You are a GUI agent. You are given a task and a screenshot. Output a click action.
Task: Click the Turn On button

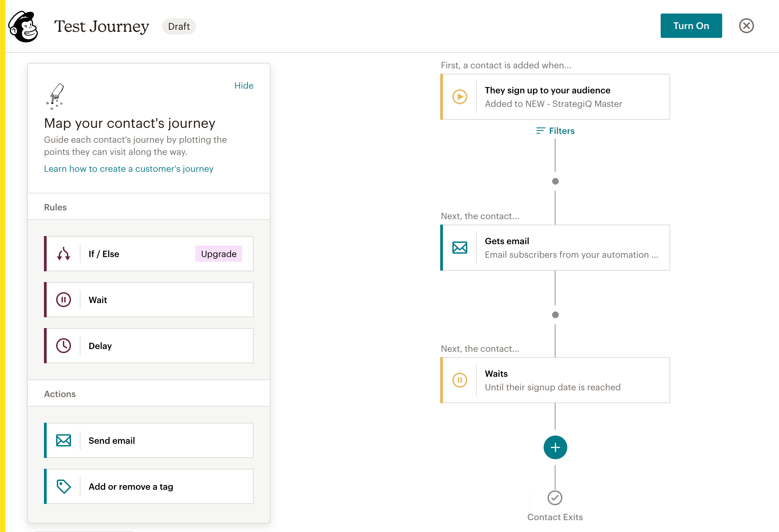pyautogui.click(x=691, y=25)
